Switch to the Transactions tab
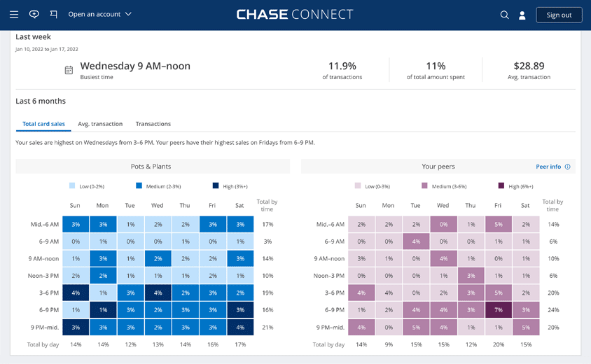591x364 pixels. pos(153,124)
